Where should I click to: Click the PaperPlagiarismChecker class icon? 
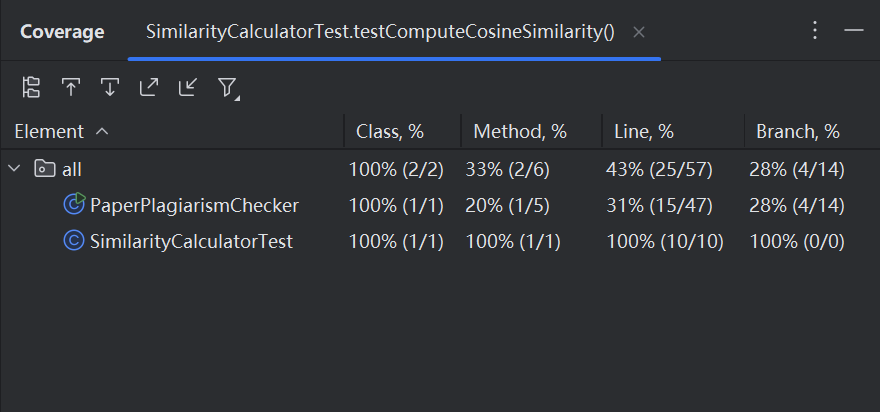pyautogui.click(x=73, y=205)
